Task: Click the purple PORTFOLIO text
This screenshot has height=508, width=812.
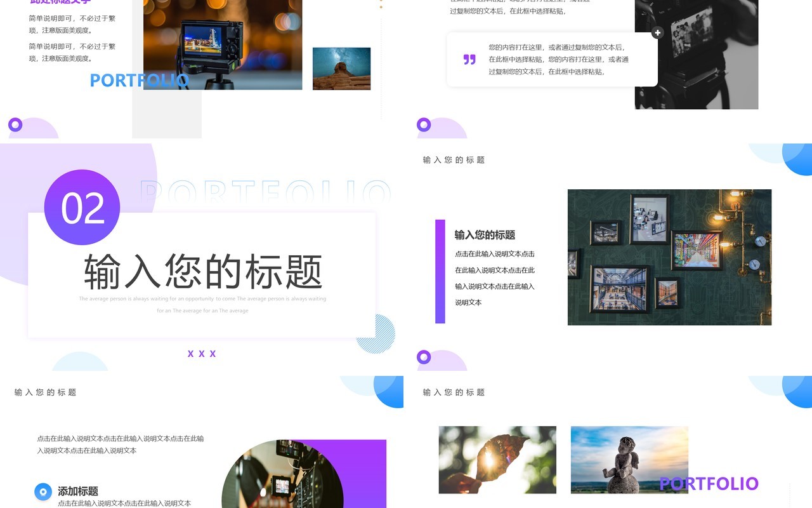Action: coord(709,484)
